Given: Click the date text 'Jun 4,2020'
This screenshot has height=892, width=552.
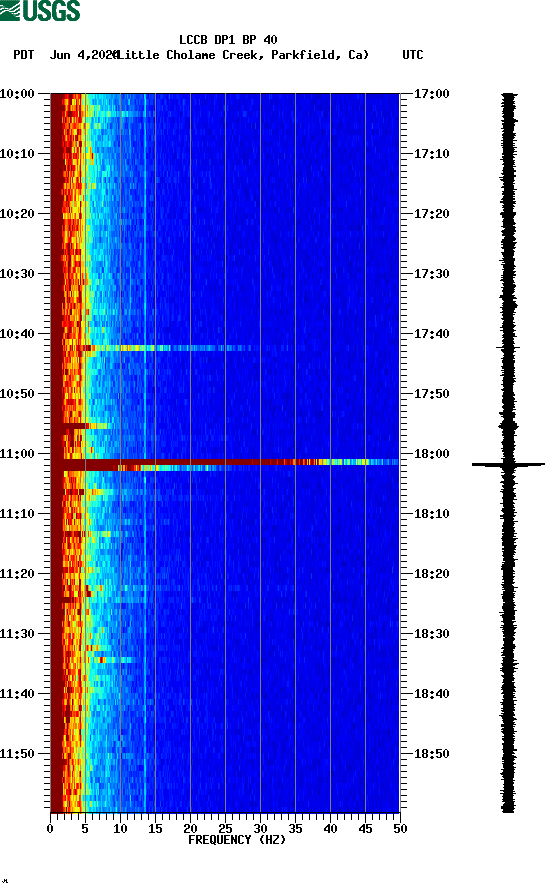Looking at the screenshot, I should (x=84, y=55).
